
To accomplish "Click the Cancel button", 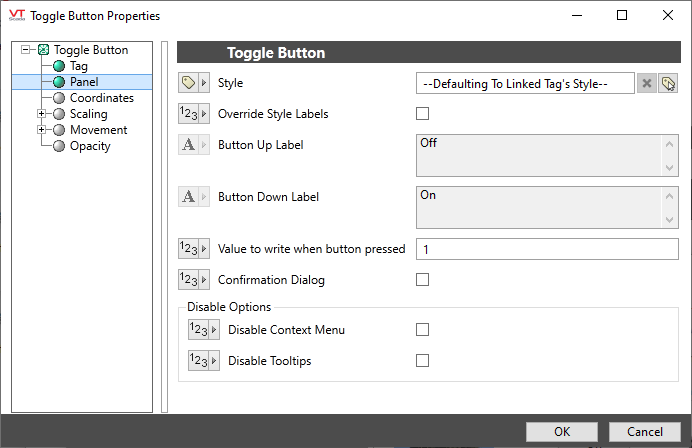I will tap(644, 432).
